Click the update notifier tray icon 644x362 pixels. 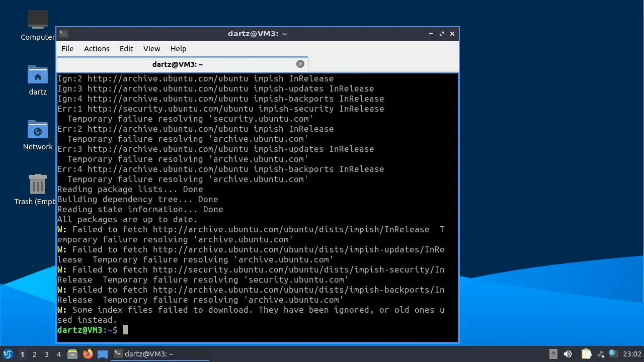point(612,354)
